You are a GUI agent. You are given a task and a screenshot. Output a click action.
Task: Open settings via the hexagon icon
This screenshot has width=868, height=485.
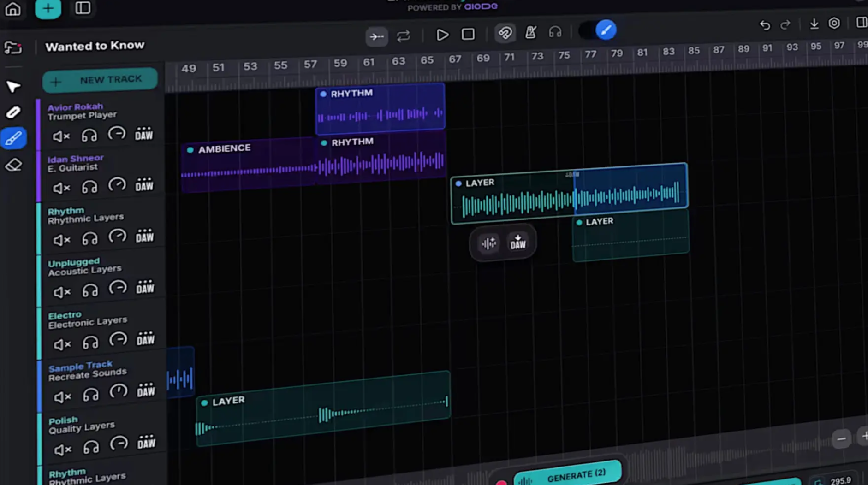[834, 23]
